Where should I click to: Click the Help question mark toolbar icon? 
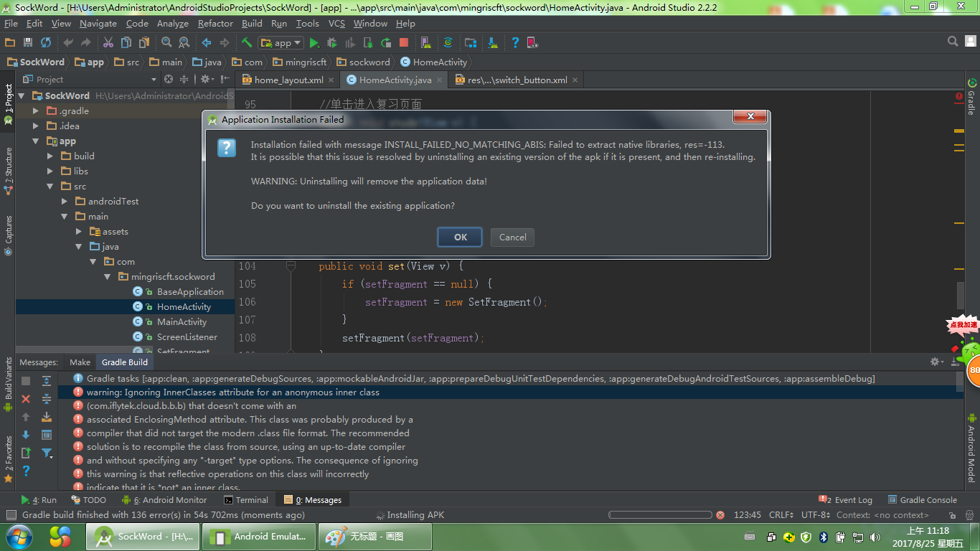[515, 43]
